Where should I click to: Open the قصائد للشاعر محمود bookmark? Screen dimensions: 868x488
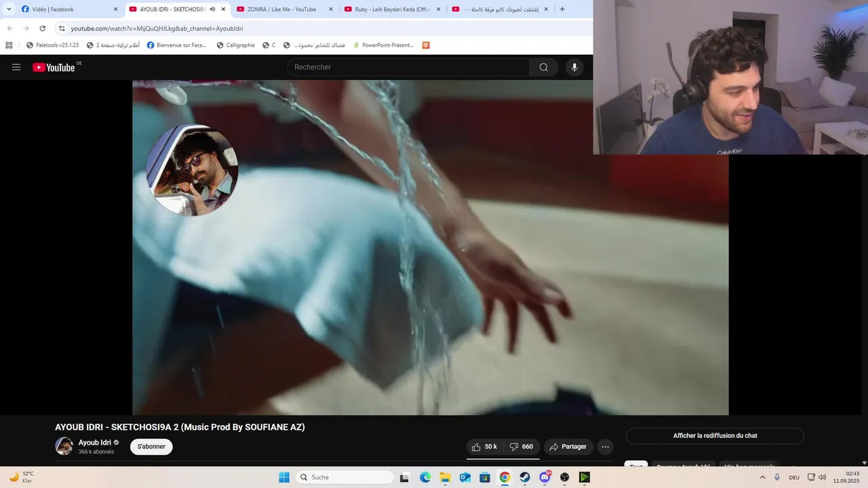point(314,45)
